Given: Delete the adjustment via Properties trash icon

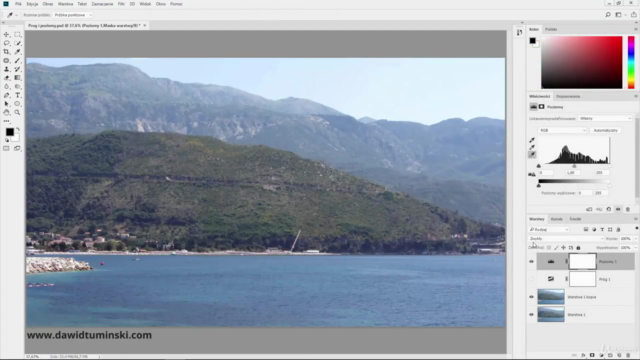Looking at the screenshot, I should click(628, 209).
